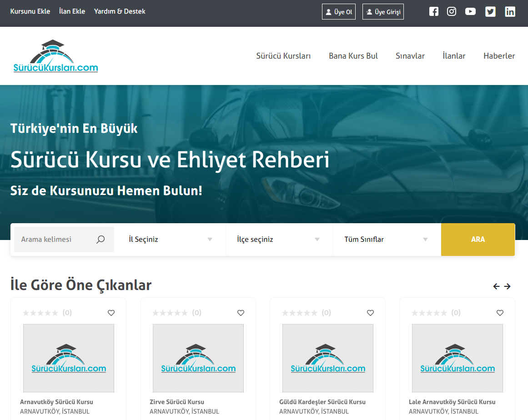
Task: Go to next featured courses with right arrow
Action: coord(508,286)
